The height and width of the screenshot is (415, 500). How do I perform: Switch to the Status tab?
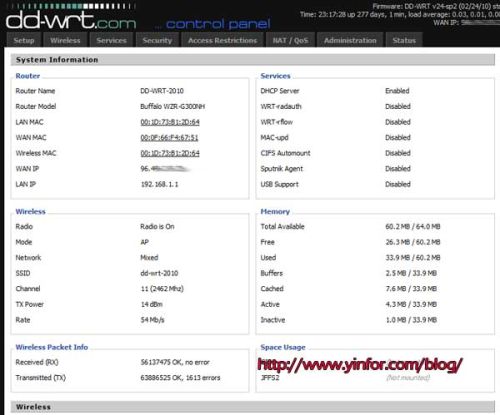(404, 40)
